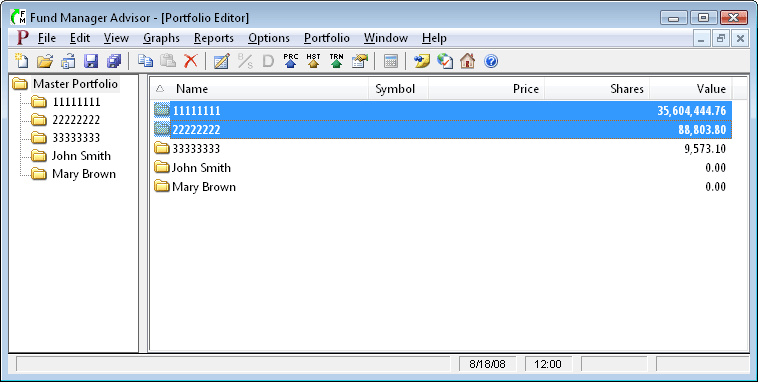Select John Smith in the tree
This screenshot has height=382, width=758.
pyautogui.click(x=81, y=156)
